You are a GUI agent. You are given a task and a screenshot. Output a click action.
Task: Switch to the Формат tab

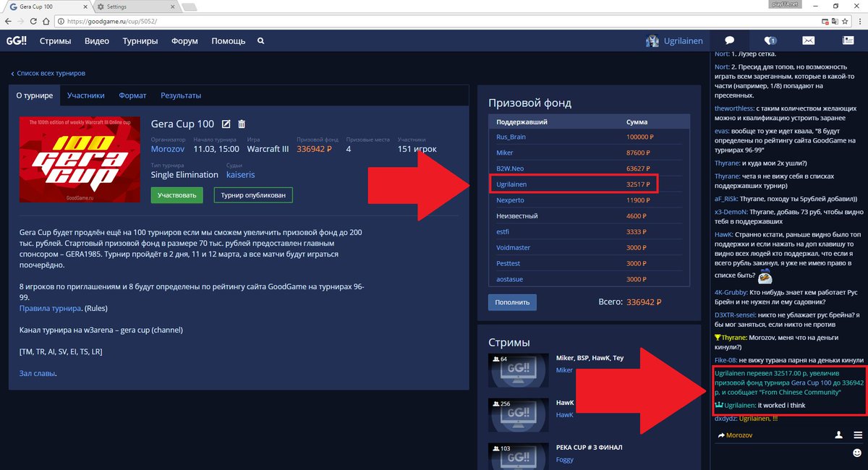pos(132,95)
